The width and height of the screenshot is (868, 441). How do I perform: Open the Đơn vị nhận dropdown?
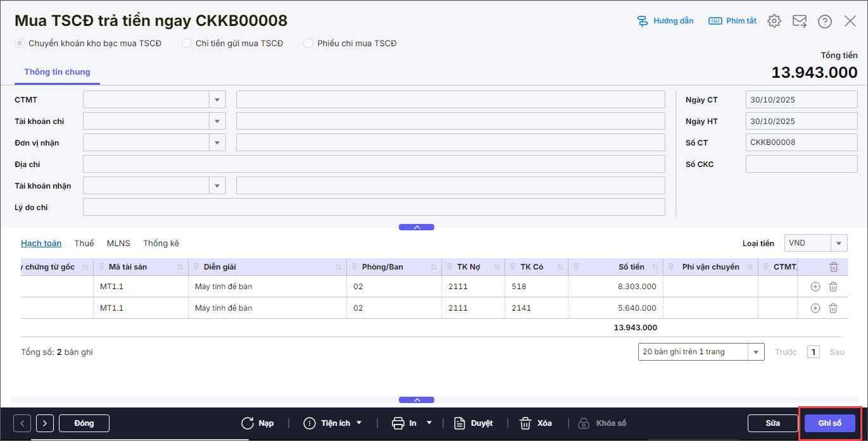218,142
